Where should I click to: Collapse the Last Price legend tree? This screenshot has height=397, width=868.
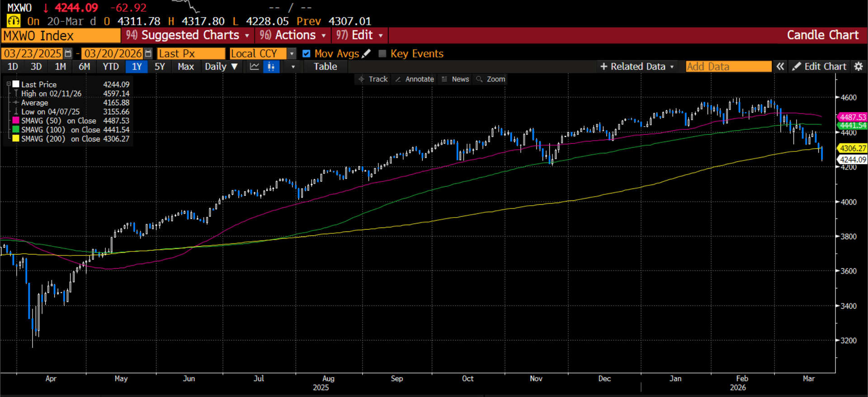click(9, 84)
